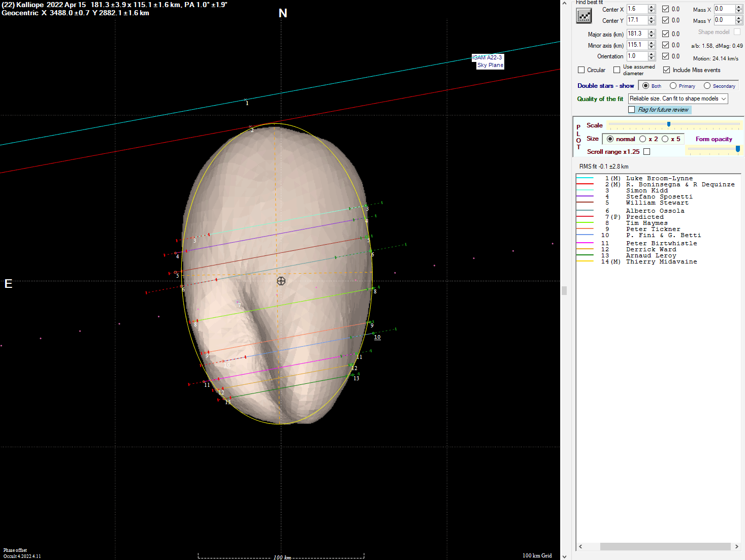
Task: Click the Motion: 24.14 km/s readout
Action: [x=716, y=58]
